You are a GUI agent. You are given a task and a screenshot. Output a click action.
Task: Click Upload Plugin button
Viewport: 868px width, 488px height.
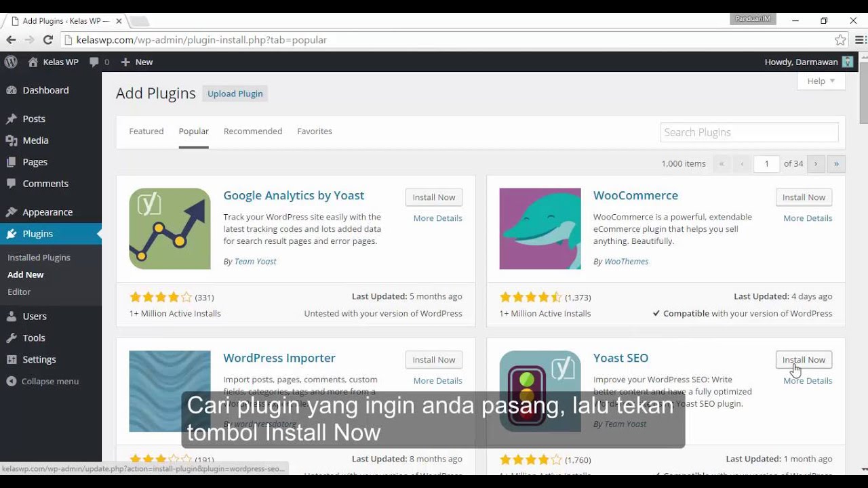(235, 94)
